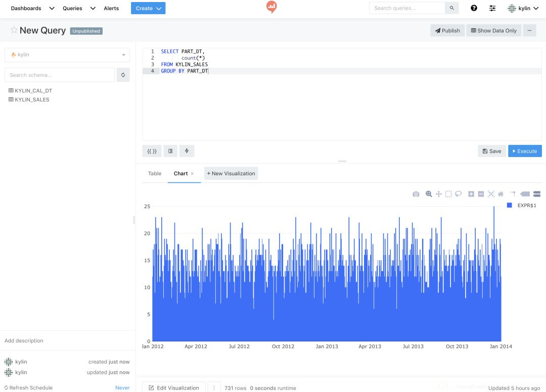Toggle live autocomplete with the lightning icon
The image size is (546, 392).
[x=187, y=151]
